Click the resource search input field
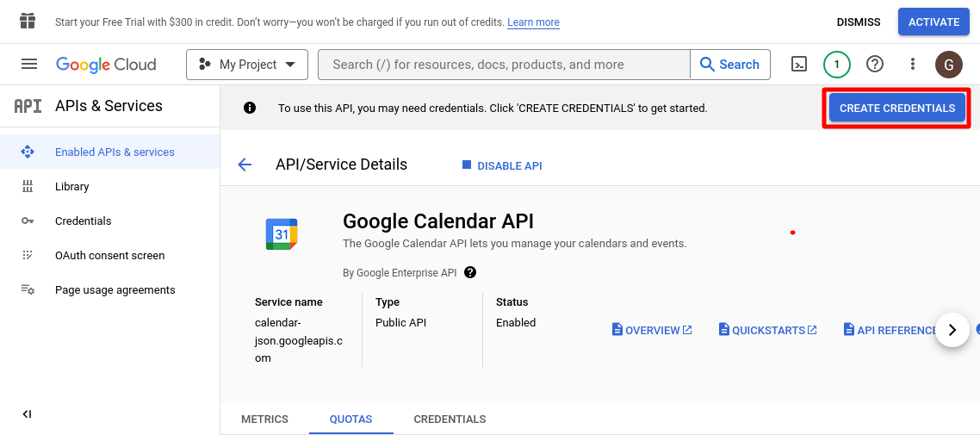 [x=504, y=65]
